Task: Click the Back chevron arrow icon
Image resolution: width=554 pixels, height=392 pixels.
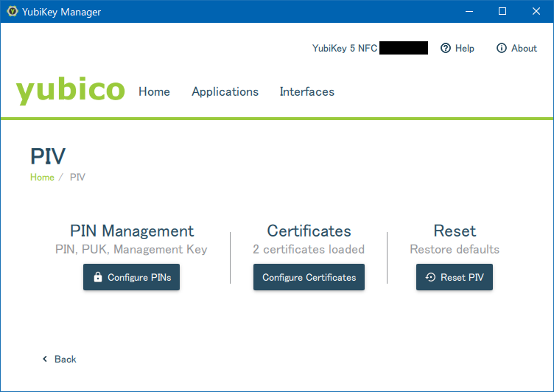Action: coord(45,359)
